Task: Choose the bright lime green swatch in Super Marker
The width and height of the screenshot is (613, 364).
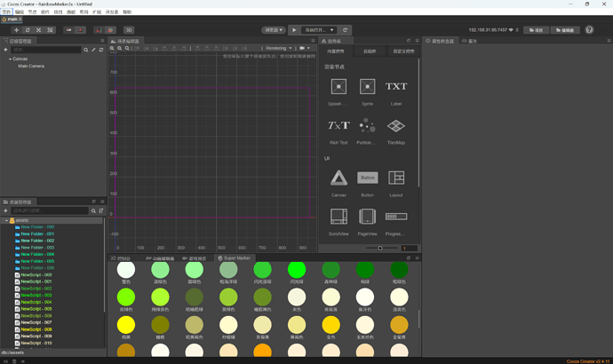Action: click(x=297, y=270)
